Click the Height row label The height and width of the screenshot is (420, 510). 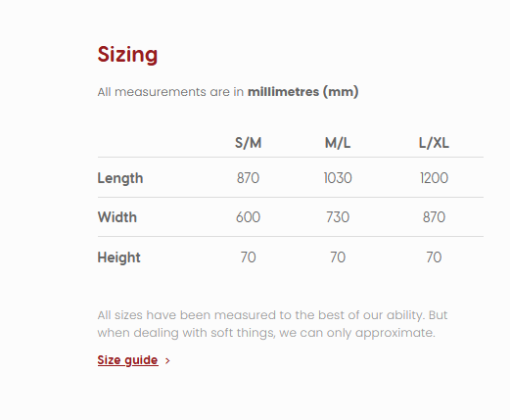point(118,257)
